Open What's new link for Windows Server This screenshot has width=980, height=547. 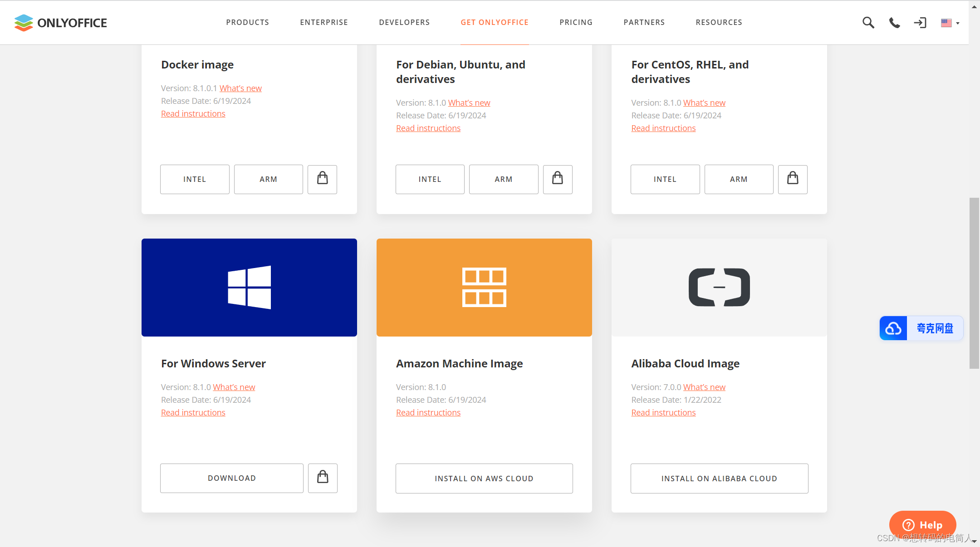[x=234, y=387]
